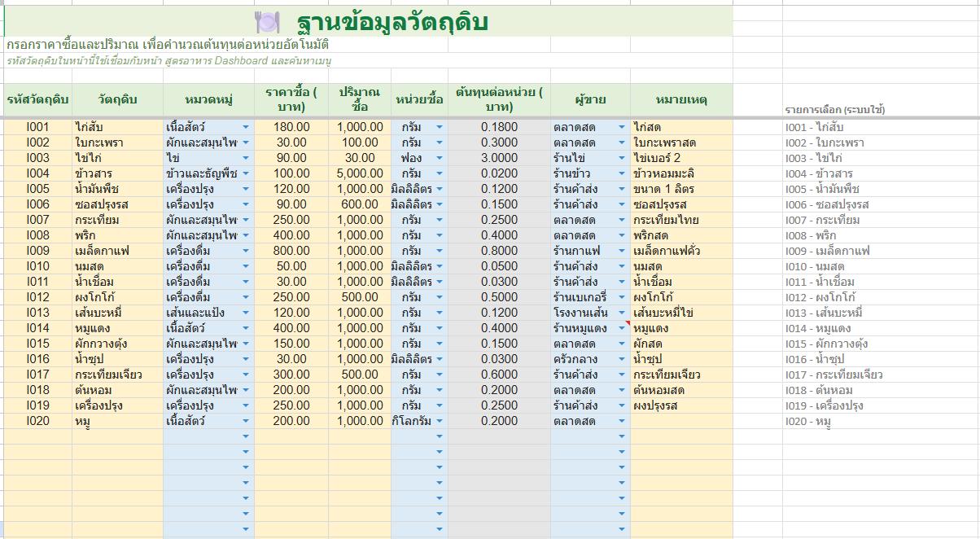Viewport: 980px width, 539px height.
Task: Select the title ฐานข้อมูลวัตถุดิบ
Action: click(392, 22)
